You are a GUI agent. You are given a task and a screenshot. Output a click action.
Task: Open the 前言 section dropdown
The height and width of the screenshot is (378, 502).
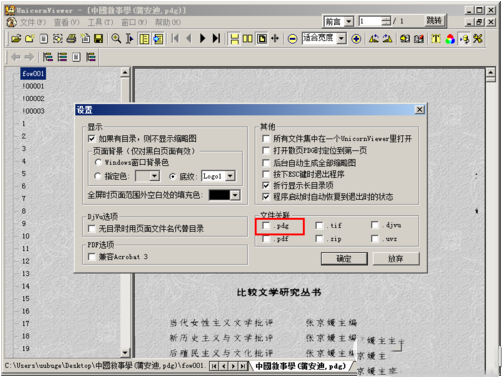click(349, 22)
